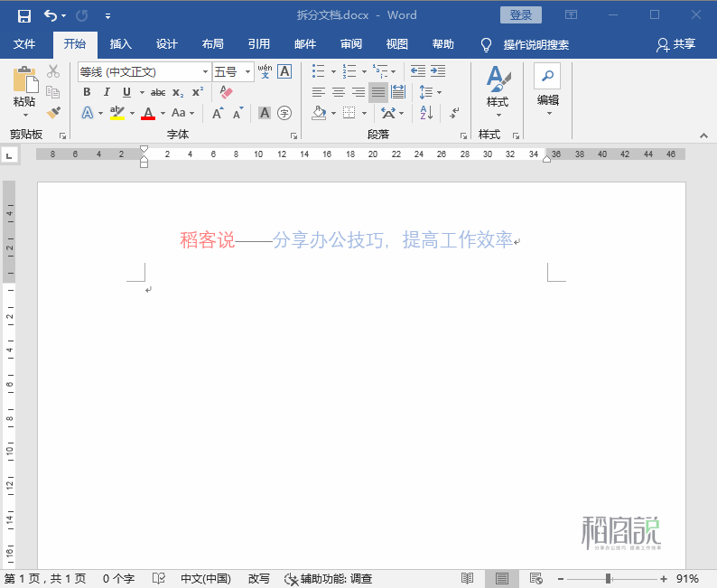717x588 pixels.
Task: Apply red font color button
Action: coord(148,113)
